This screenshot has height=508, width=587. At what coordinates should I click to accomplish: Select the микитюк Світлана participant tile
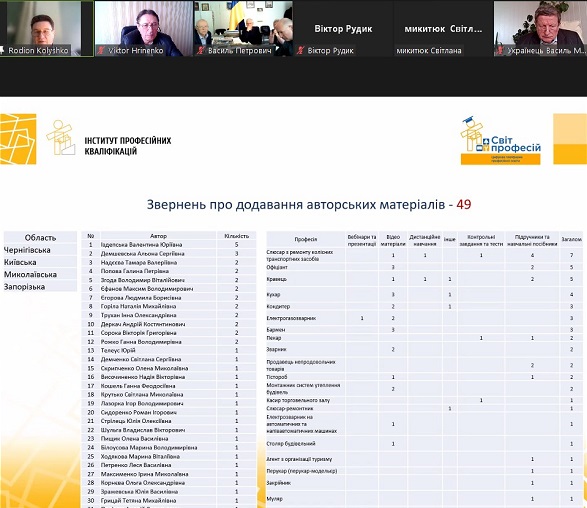point(443,28)
